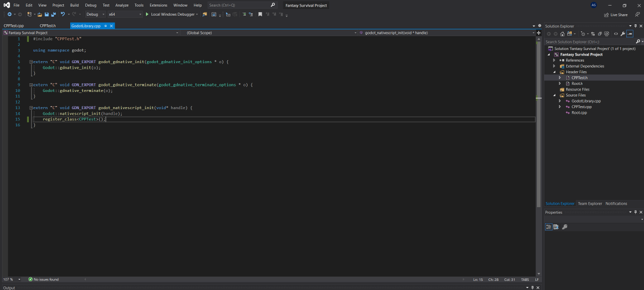Click the New Project icon in toolbar
This screenshot has width=644, height=290.
(29, 15)
